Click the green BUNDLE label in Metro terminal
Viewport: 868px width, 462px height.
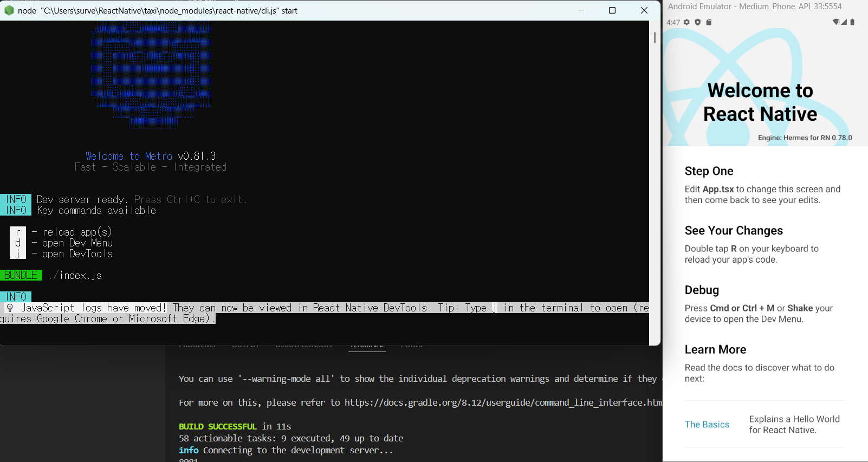tap(21, 275)
